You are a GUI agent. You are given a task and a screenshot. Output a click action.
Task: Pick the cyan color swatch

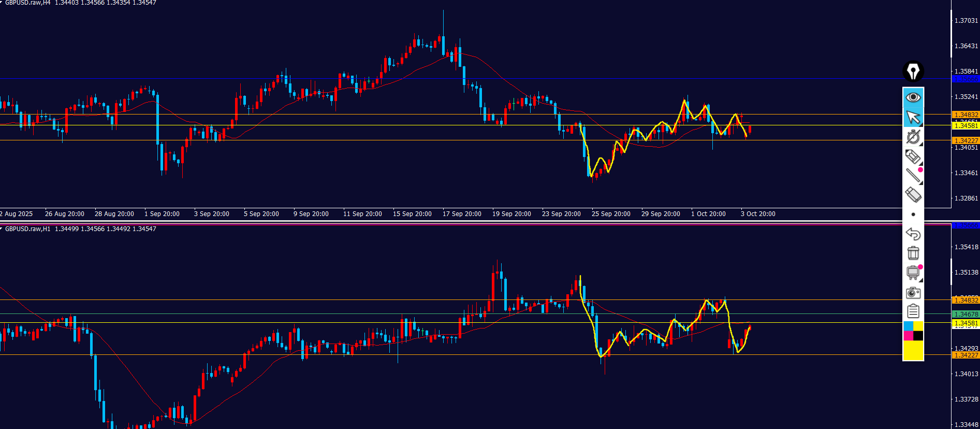click(908, 326)
